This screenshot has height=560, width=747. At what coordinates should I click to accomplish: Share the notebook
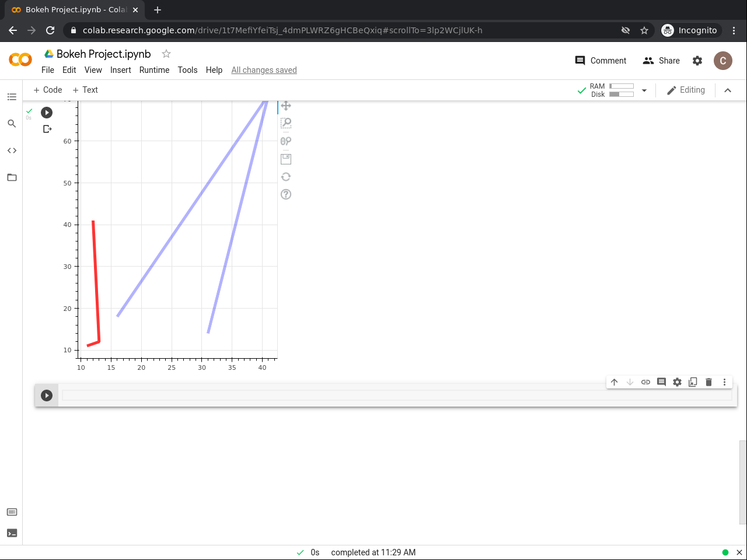[x=661, y=61]
